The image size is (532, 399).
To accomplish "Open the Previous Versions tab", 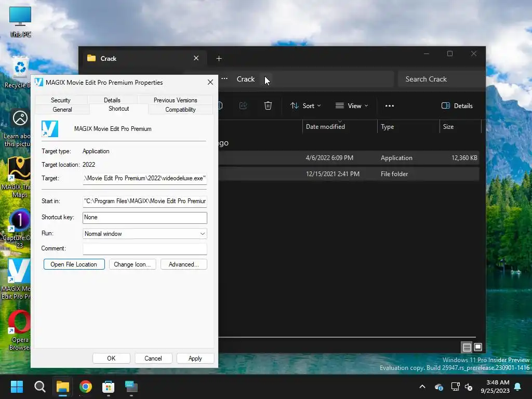I will pos(175,100).
